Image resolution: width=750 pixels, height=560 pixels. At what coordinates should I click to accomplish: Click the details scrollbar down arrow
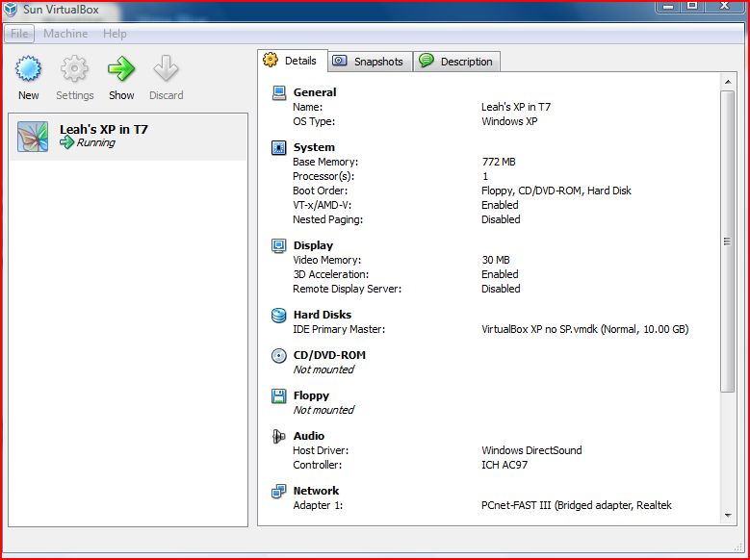tap(728, 516)
